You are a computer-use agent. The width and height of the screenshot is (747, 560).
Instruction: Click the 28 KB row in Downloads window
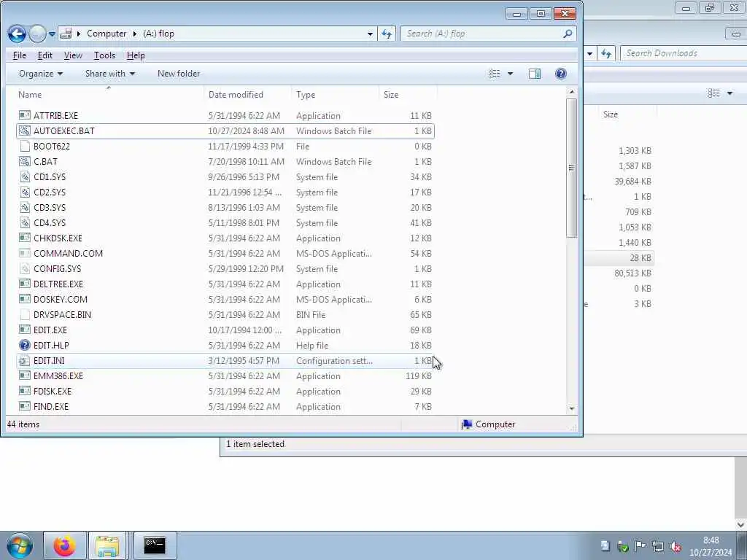[x=619, y=258]
